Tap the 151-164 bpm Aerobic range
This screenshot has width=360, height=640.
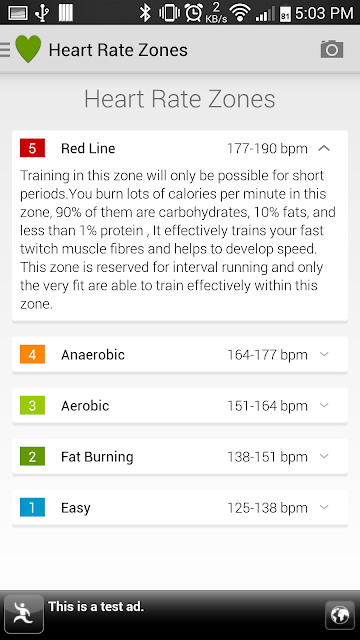(267, 406)
